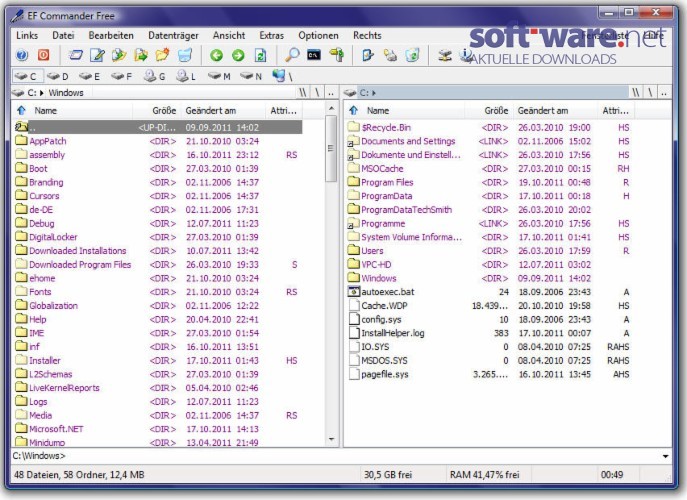Click left pane parent directory '..' button
The image size is (687, 500).
click(331, 92)
